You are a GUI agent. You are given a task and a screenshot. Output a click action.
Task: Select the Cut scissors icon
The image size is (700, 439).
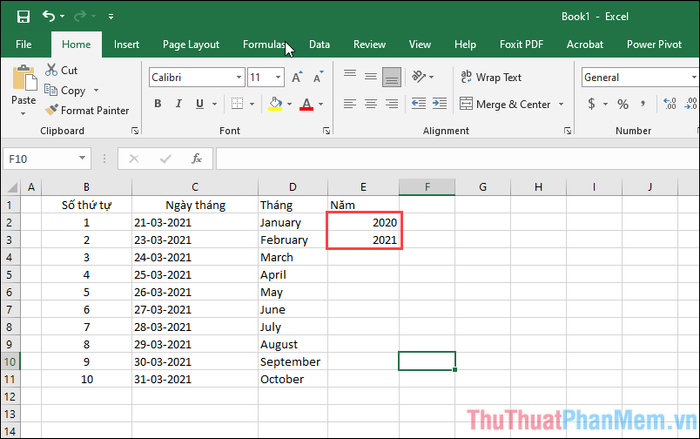coord(52,71)
